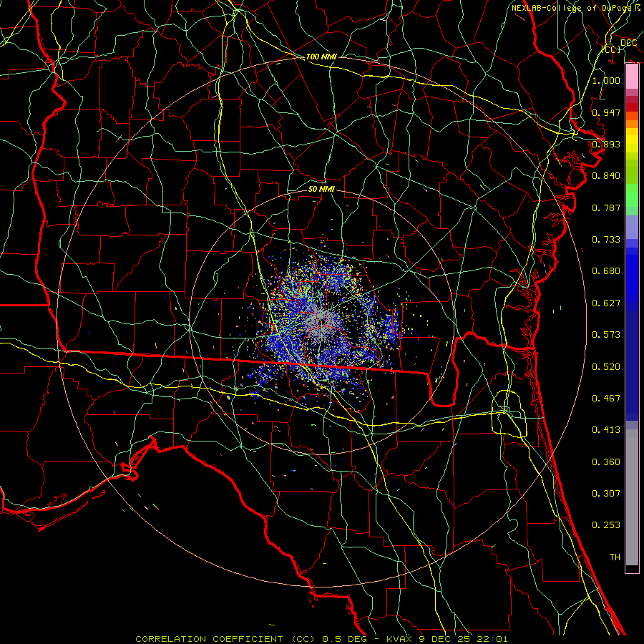Click the 0.573 legend label
Image resolution: width=644 pixels, height=644 pixels.
[x=606, y=335]
